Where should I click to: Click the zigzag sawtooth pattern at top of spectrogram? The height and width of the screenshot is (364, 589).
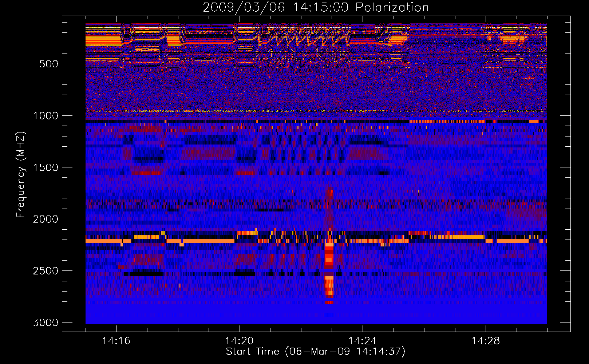tap(304, 40)
